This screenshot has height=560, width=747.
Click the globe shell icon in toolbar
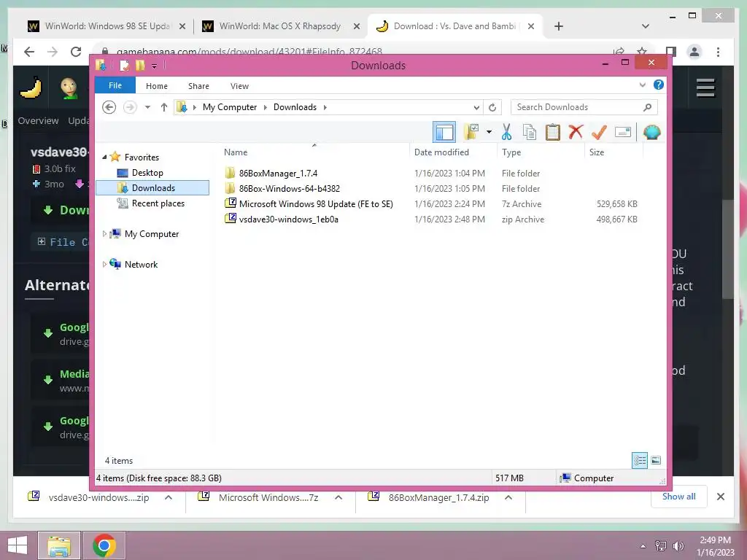[x=651, y=132]
